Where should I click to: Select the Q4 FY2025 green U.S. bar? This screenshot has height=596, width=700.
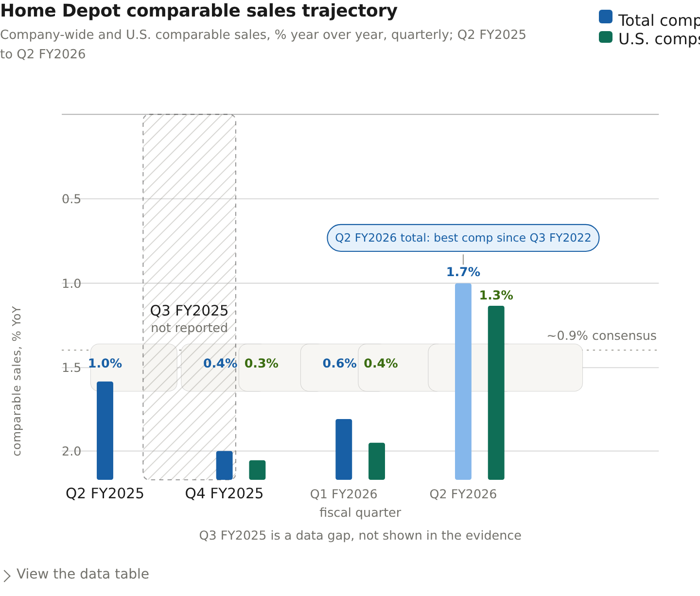(x=257, y=470)
